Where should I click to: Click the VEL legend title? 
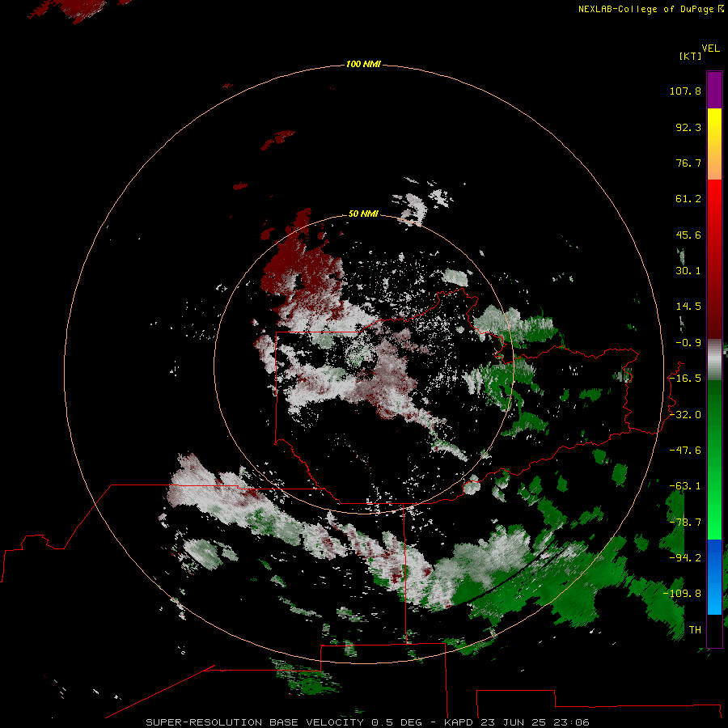[x=710, y=49]
